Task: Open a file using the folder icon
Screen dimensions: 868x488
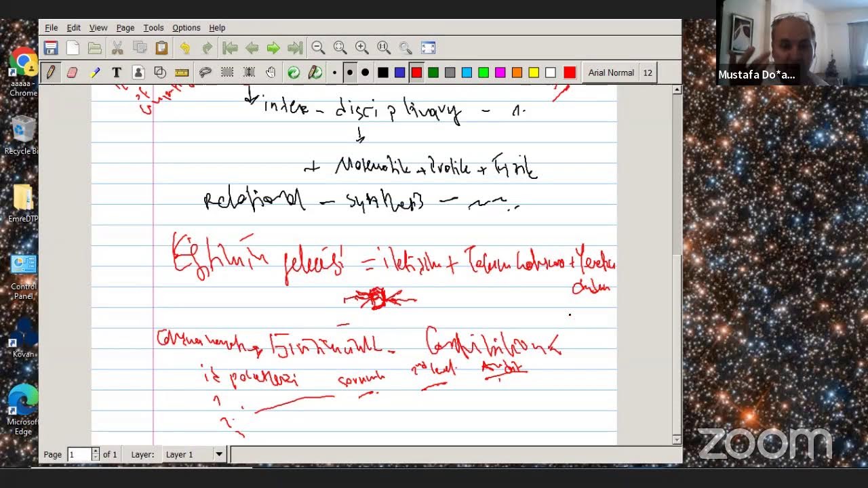Action: click(x=95, y=47)
